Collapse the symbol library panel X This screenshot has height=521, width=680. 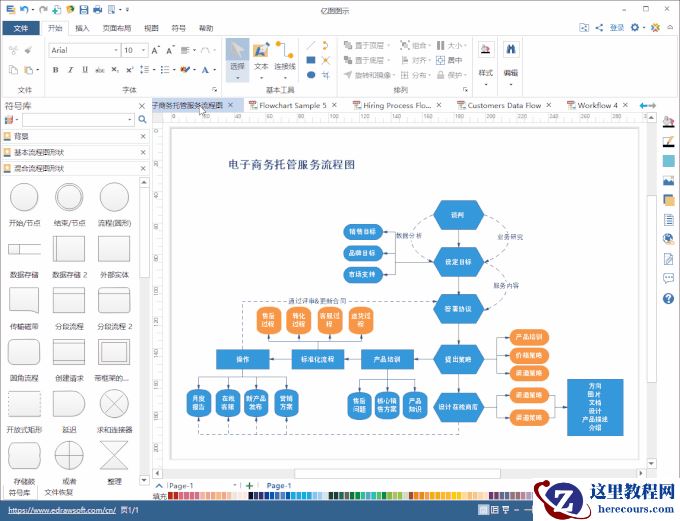pos(142,106)
